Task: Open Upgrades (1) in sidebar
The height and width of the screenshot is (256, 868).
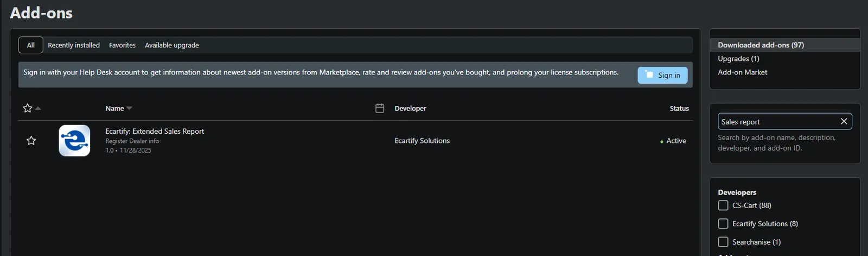Action: [x=738, y=59]
